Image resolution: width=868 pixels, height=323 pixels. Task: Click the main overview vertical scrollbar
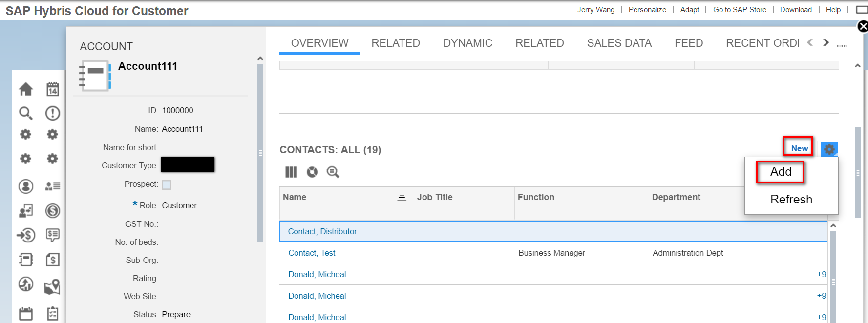click(x=858, y=173)
